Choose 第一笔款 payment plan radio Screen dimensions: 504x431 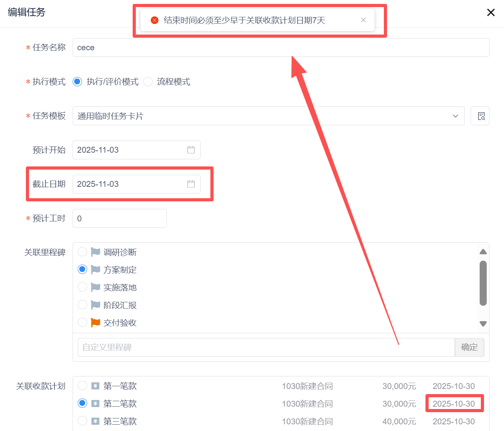pyautogui.click(x=82, y=386)
